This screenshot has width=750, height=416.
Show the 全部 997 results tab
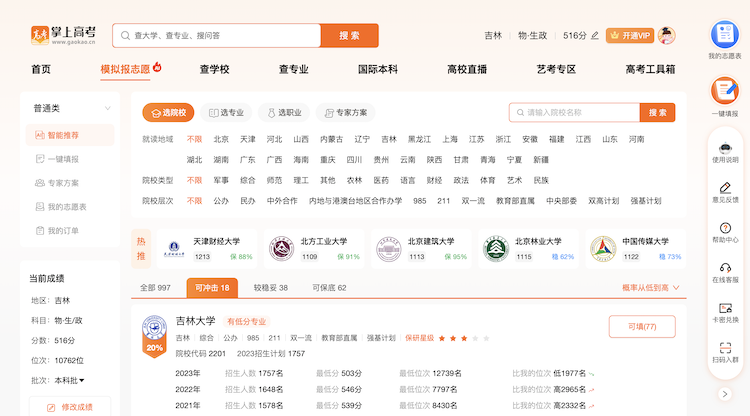155,288
